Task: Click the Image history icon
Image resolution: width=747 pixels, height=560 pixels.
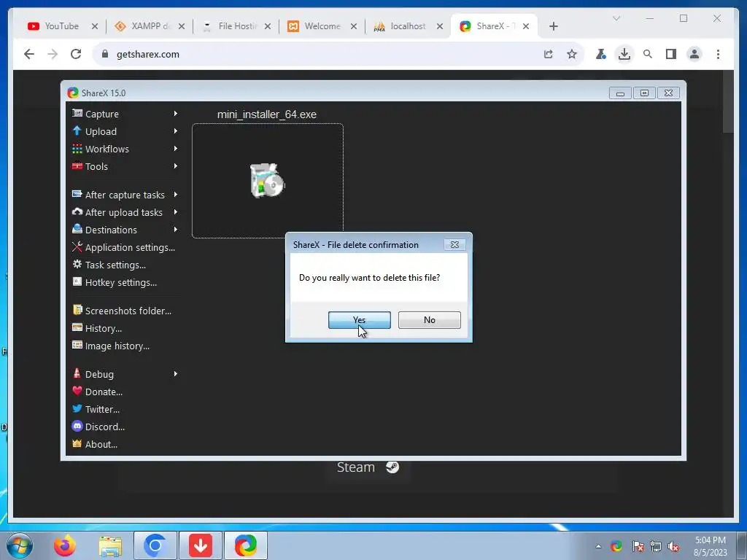Action: (x=77, y=345)
